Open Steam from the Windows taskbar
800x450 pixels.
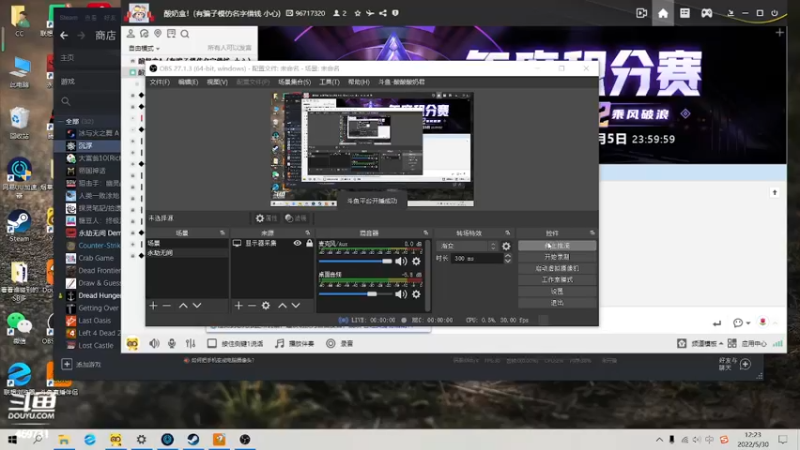[x=193, y=439]
